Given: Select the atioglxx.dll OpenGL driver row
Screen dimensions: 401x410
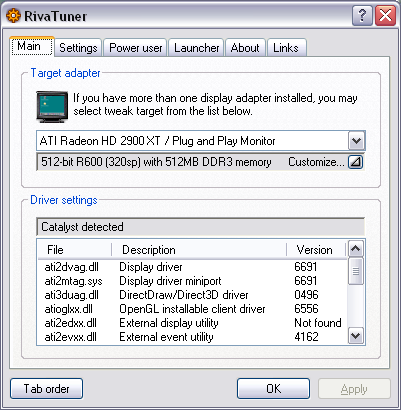Looking at the screenshot, I should coord(192,309).
